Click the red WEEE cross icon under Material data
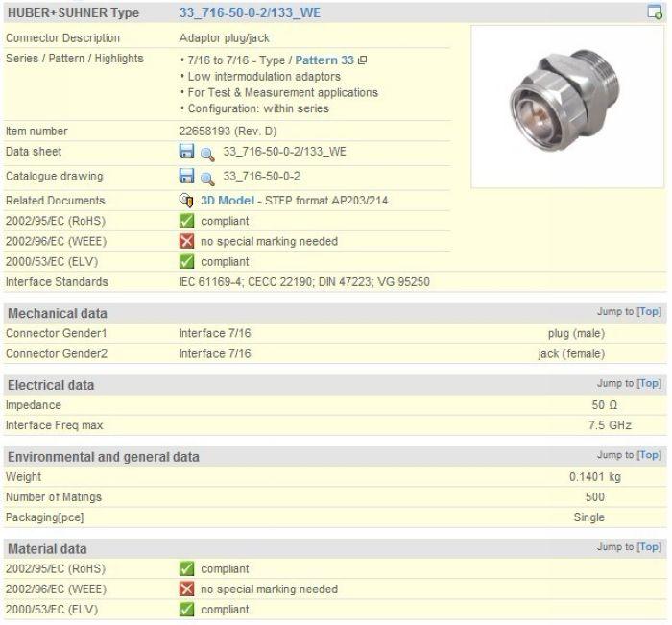 tap(186, 589)
